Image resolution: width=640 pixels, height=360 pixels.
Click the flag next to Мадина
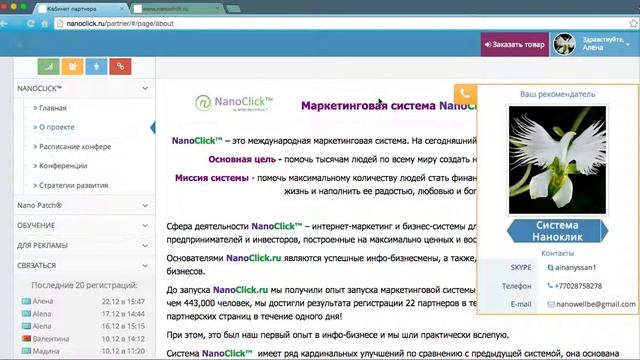26,351
